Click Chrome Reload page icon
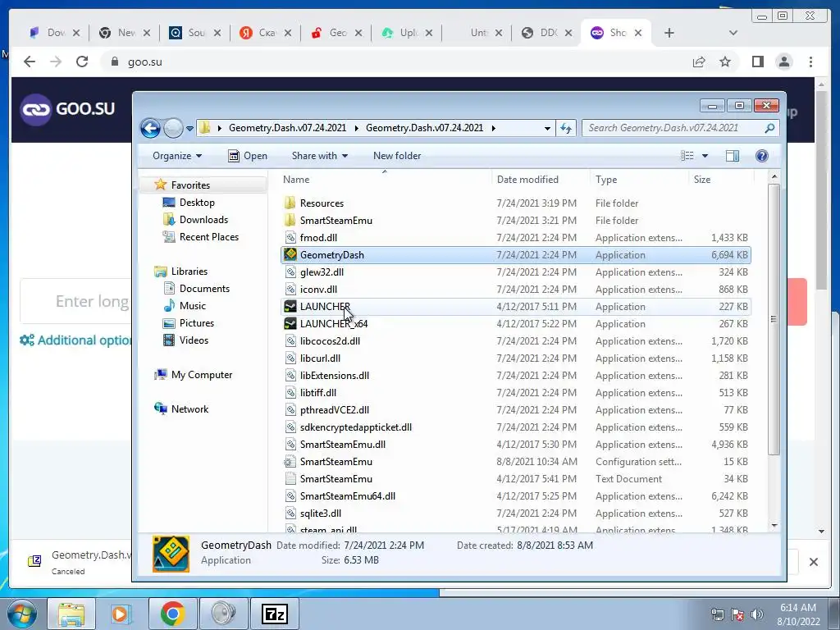The width and height of the screenshot is (840, 630). [82, 62]
